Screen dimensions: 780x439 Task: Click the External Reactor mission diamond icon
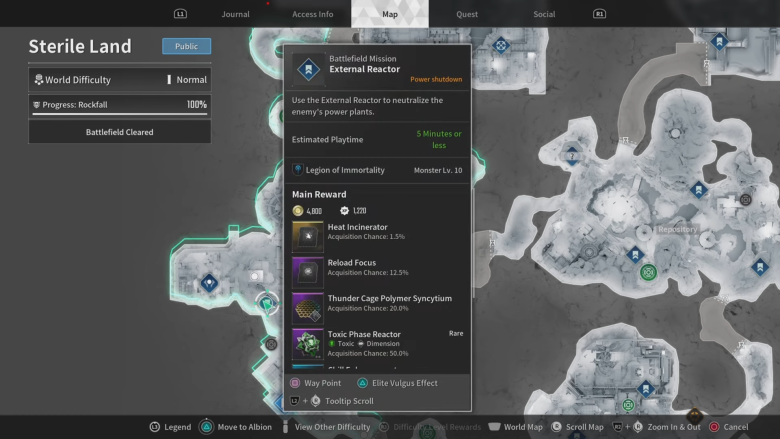click(308, 69)
